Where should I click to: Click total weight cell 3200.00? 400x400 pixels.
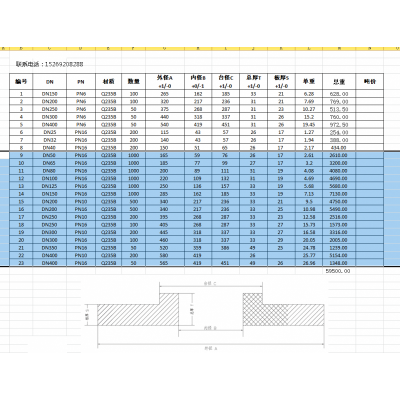(339, 163)
